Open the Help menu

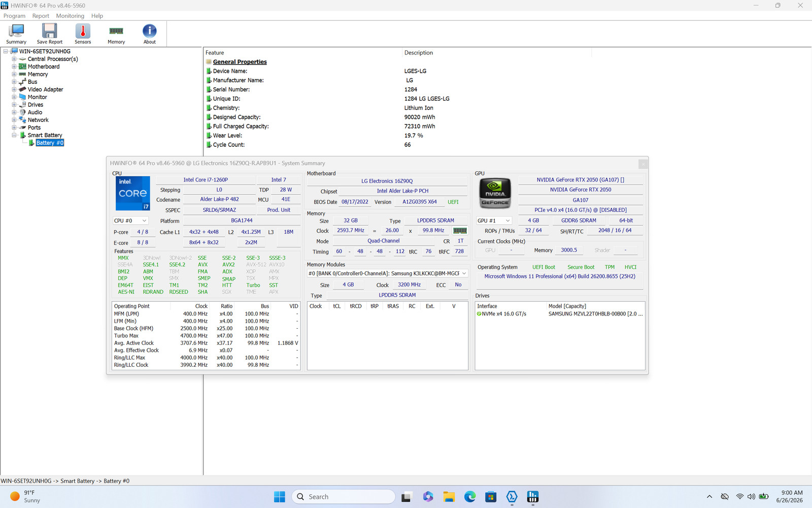pos(97,16)
